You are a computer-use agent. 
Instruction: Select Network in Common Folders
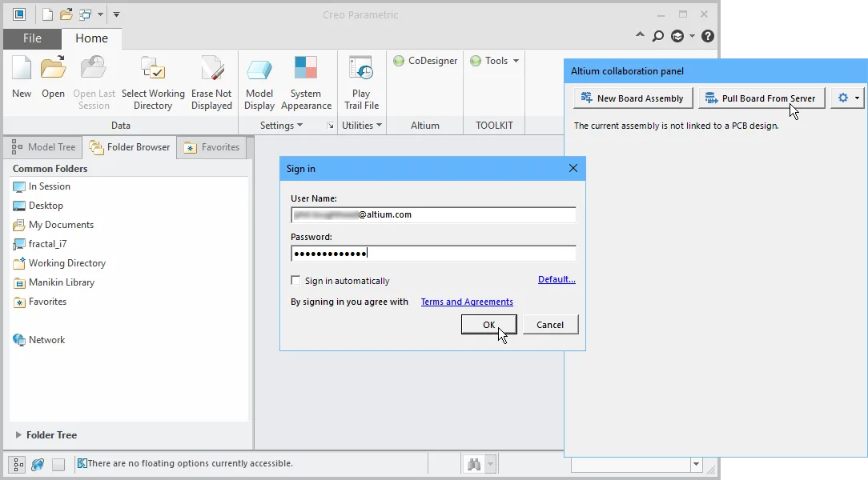(x=38, y=340)
